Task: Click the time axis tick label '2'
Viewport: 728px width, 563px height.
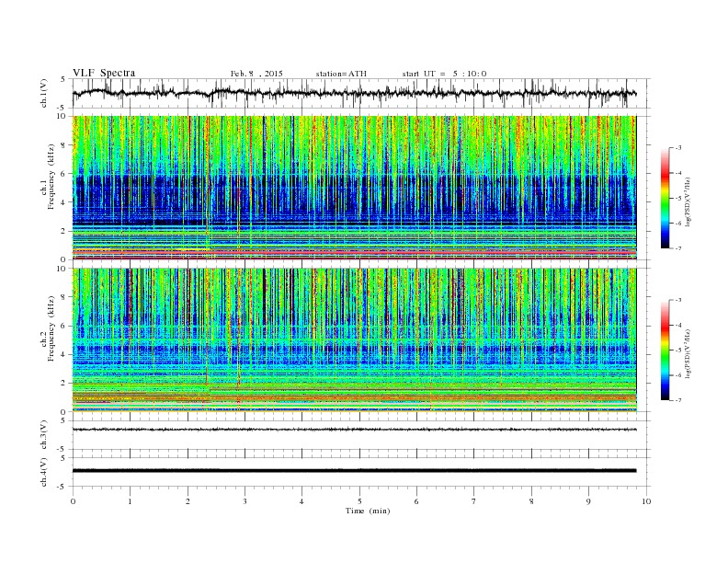Action: coord(188,501)
